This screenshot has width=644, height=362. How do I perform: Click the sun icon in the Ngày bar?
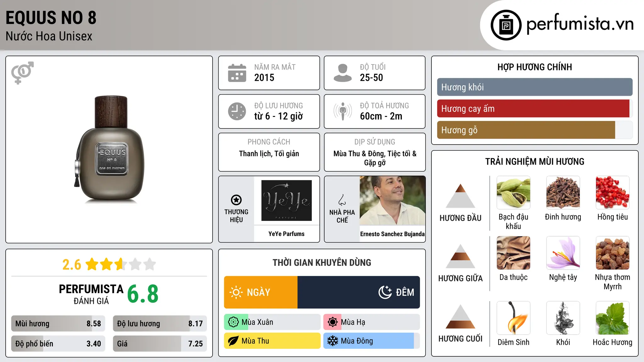click(x=236, y=292)
